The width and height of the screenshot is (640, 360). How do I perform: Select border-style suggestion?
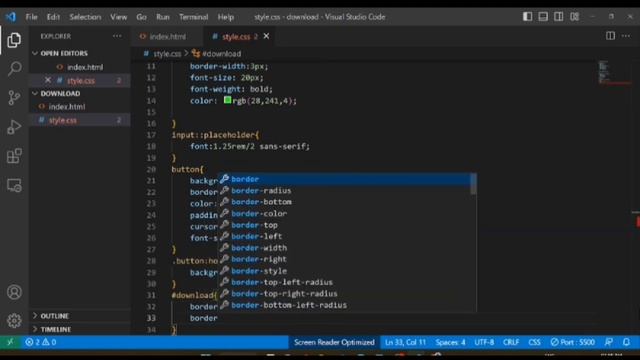pyautogui.click(x=344, y=271)
